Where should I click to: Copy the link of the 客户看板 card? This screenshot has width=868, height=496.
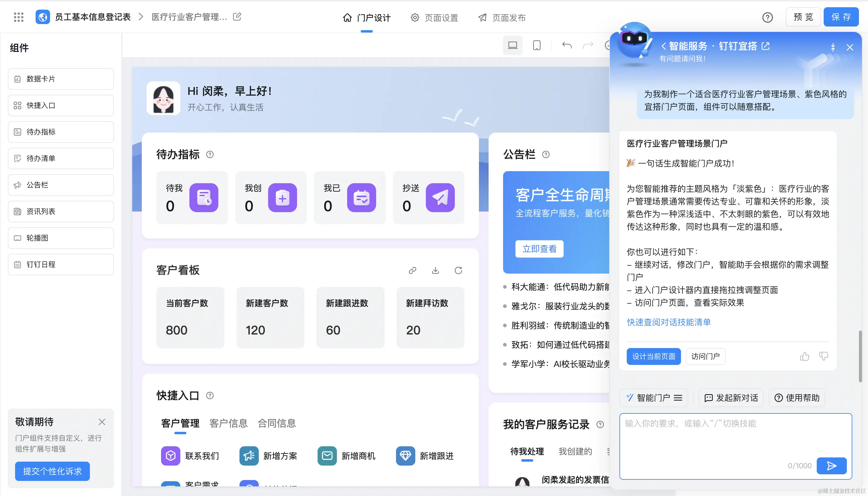(x=413, y=271)
